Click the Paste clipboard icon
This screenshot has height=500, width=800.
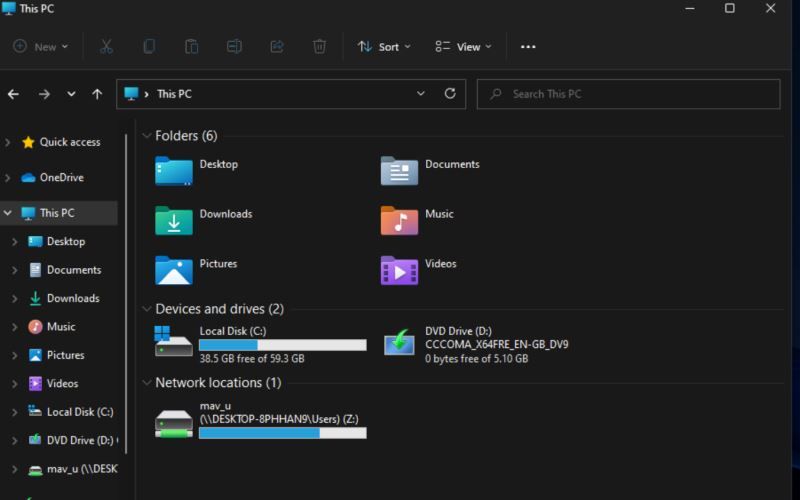tap(191, 46)
